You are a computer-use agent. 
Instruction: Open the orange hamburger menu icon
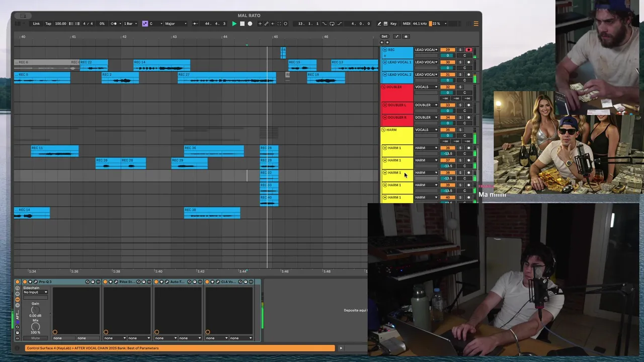point(476,24)
